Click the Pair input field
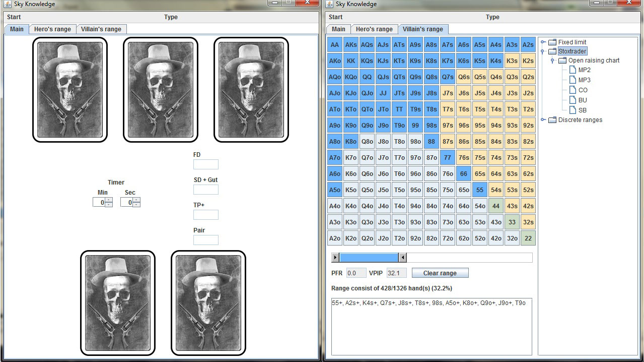This screenshot has width=644, height=362. 206,240
